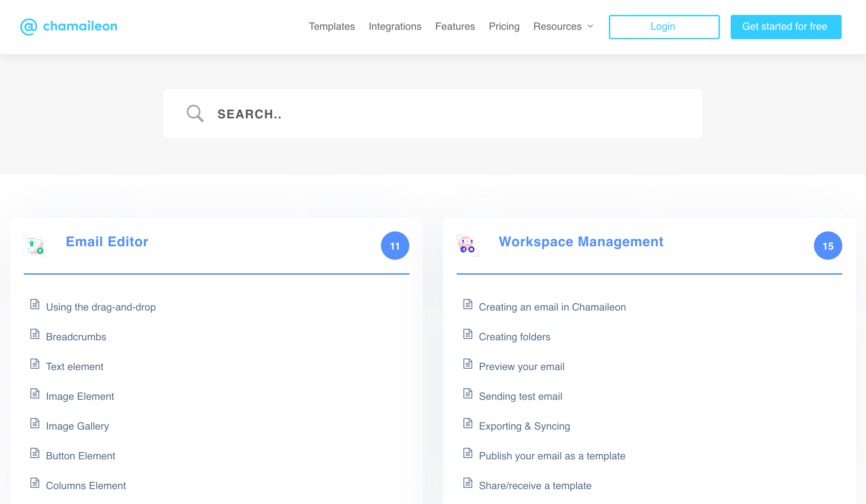Click the Login button
The height and width of the screenshot is (504, 866).
coord(664,27)
